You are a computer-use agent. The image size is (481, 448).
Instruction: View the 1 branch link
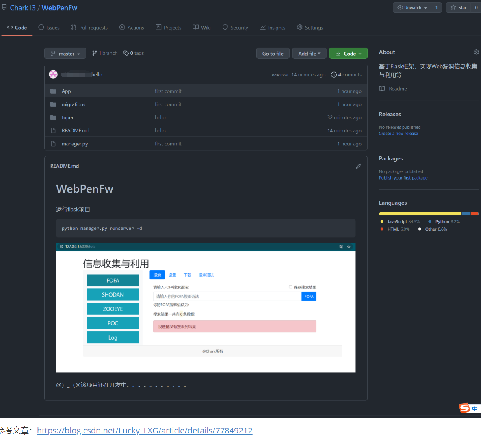[x=104, y=53]
